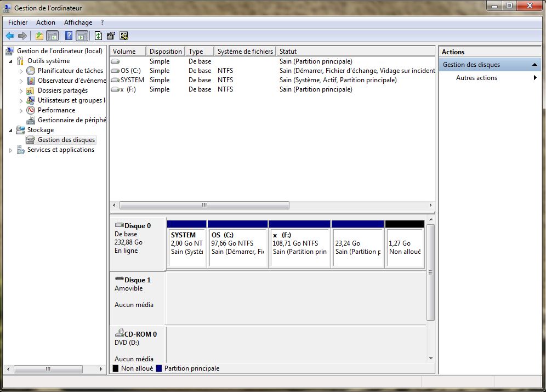Open the Fichier menu
546x392 pixels.
pos(18,22)
